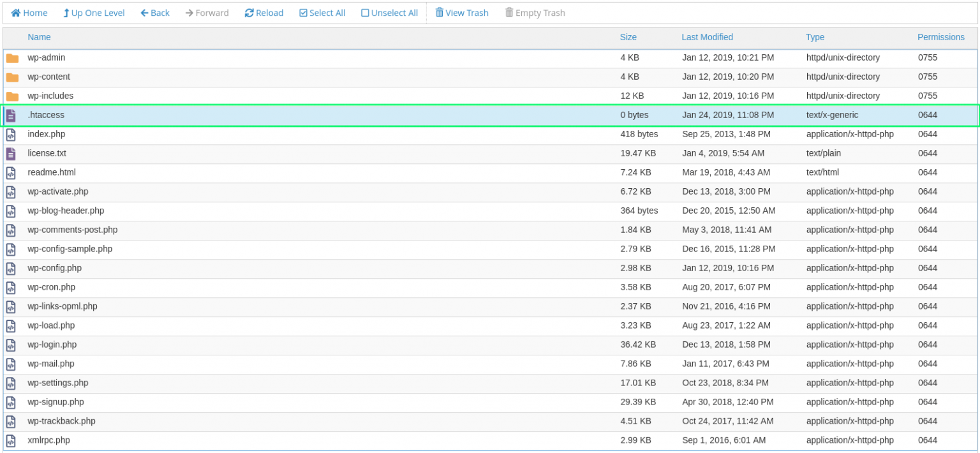Open View Trash
980x453 pixels.
(462, 13)
